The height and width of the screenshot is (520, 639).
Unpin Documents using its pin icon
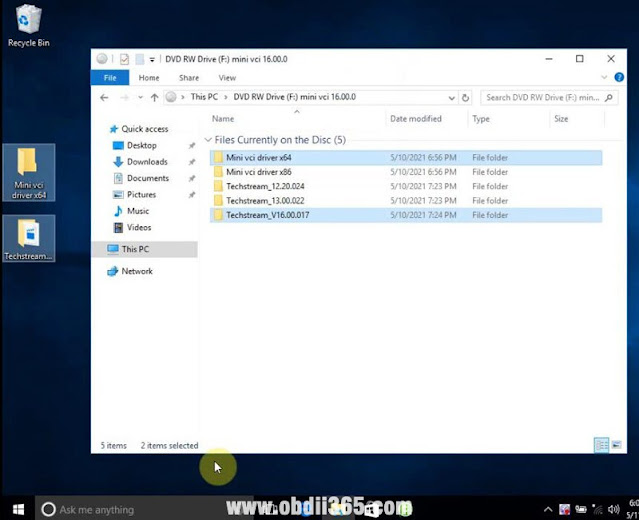pyautogui.click(x=192, y=178)
